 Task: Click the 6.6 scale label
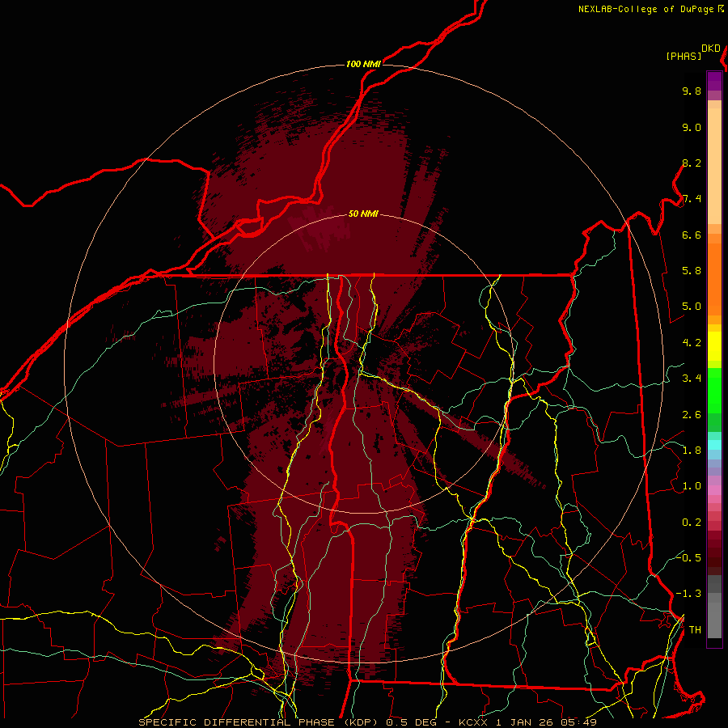pos(692,235)
